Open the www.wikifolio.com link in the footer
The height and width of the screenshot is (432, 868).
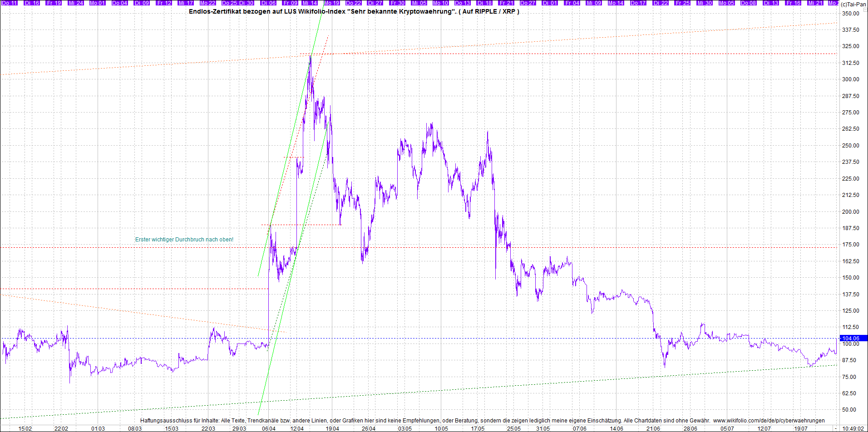coord(769,421)
